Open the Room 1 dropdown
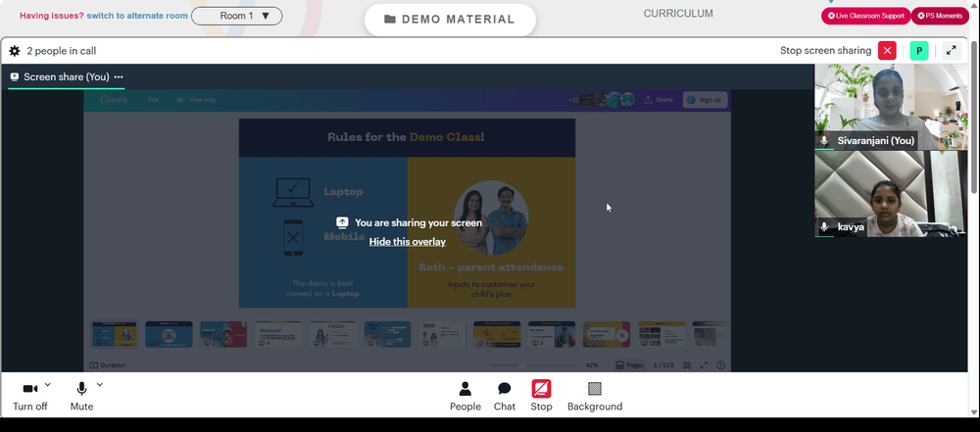 pos(237,16)
